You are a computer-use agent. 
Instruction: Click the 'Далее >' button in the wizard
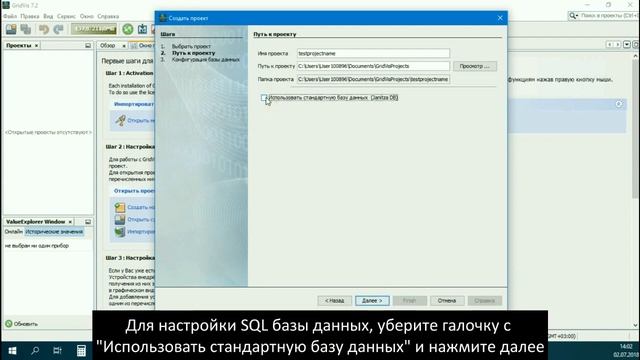(x=372, y=301)
